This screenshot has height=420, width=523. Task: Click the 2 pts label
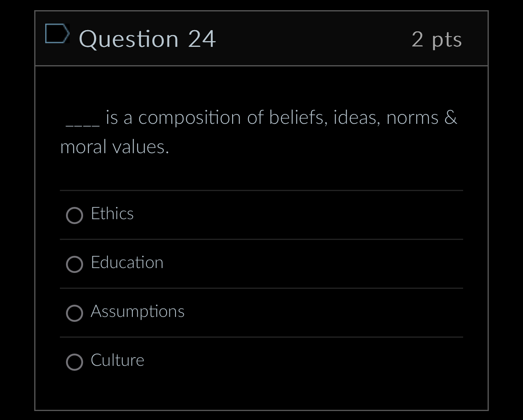(437, 39)
